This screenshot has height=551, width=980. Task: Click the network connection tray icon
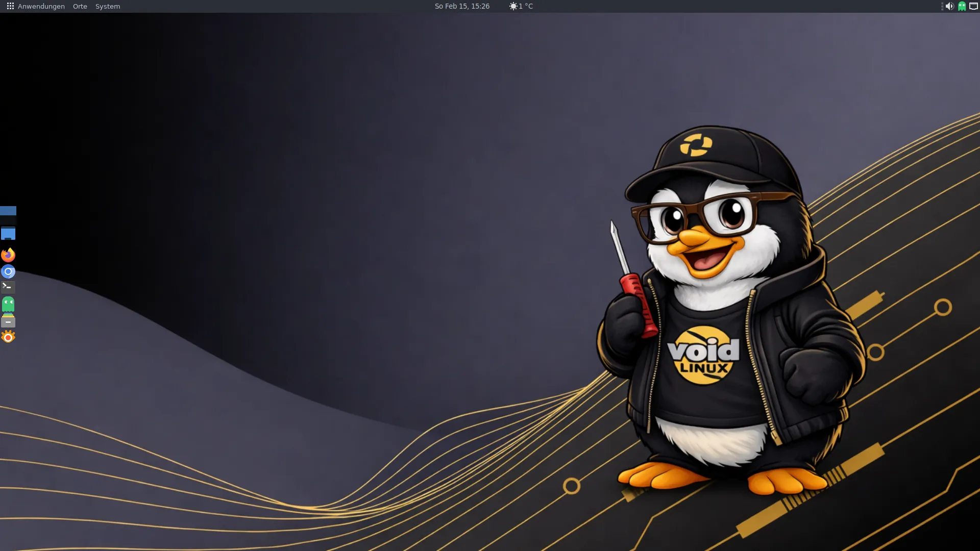(973, 6)
